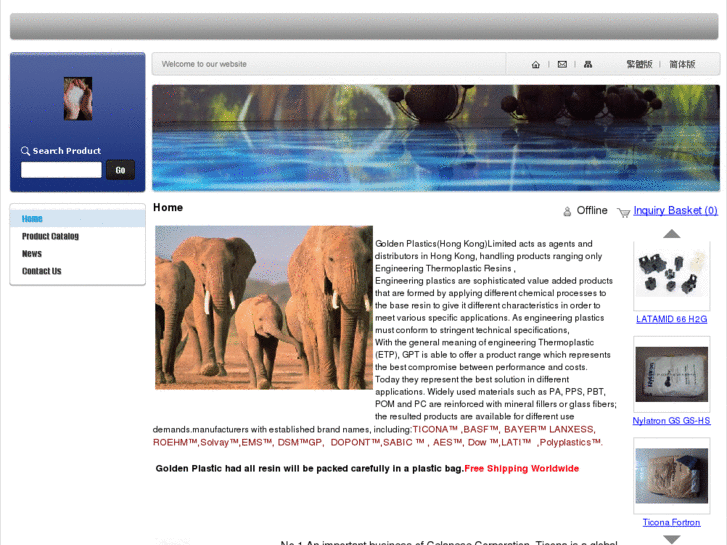Click the Welcome to our website text
Viewport: 727px width, 545px height.
[x=204, y=64]
